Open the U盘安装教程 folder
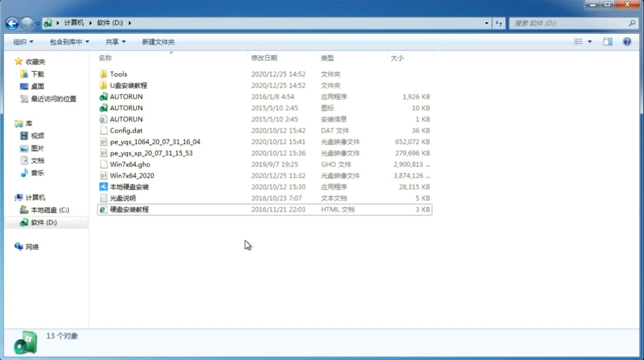 coord(128,85)
